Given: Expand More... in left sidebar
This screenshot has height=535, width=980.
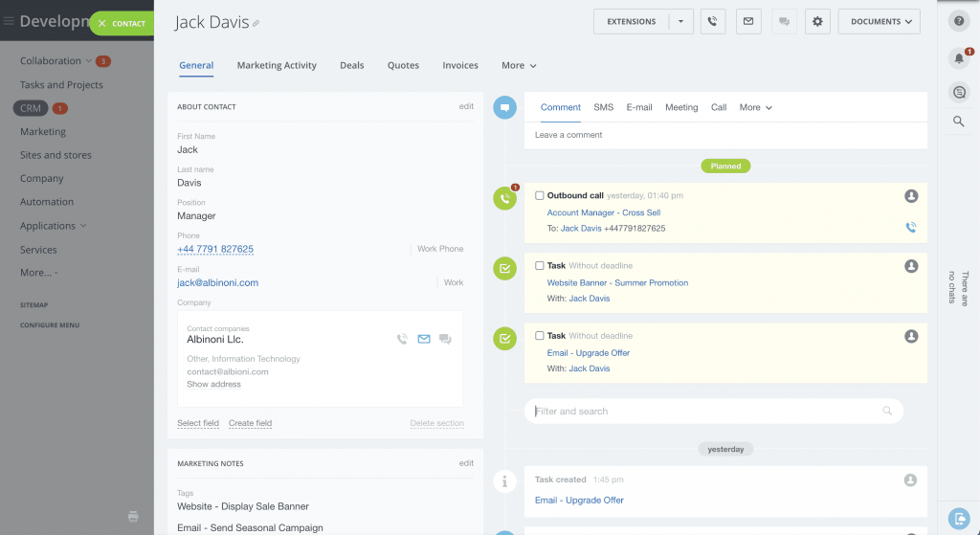Looking at the screenshot, I should point(38,273).
